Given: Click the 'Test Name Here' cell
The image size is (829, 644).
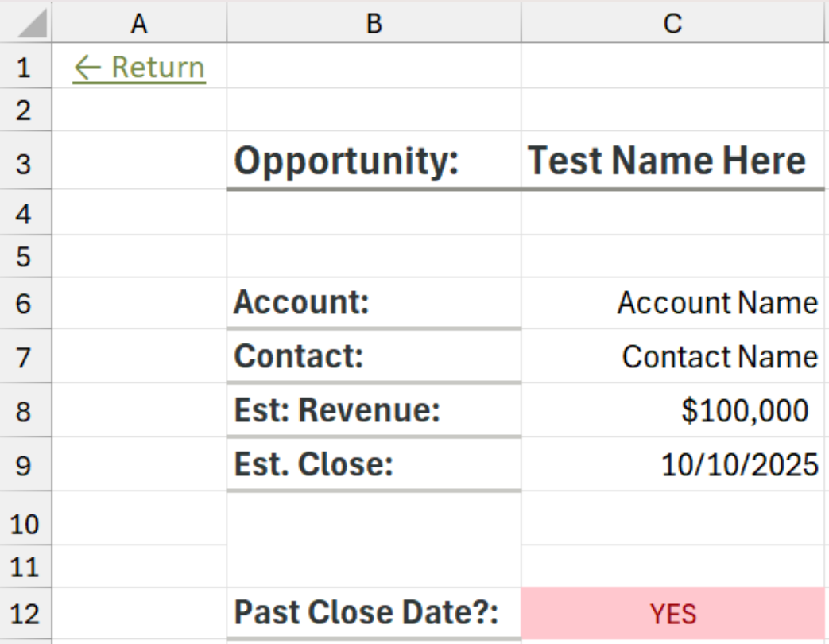Looking at the screenshot, I should [x=668, y=162].
